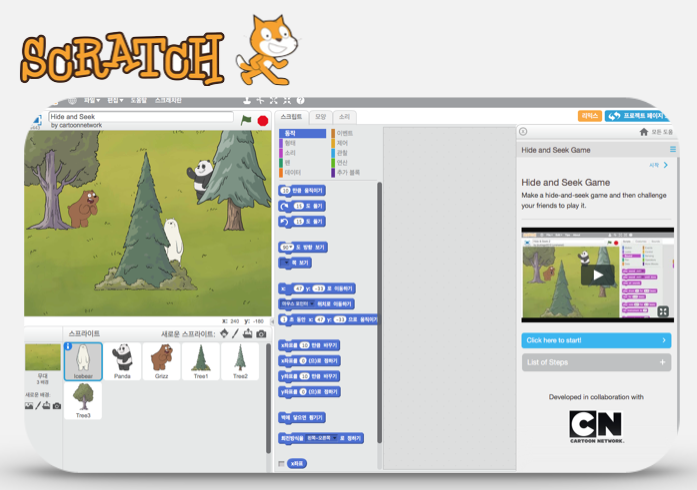This screenshot has height=490, width=697.
Task: Take new sprite photo with camera icon
Action: pyautogui.click(x=261, y=333)
